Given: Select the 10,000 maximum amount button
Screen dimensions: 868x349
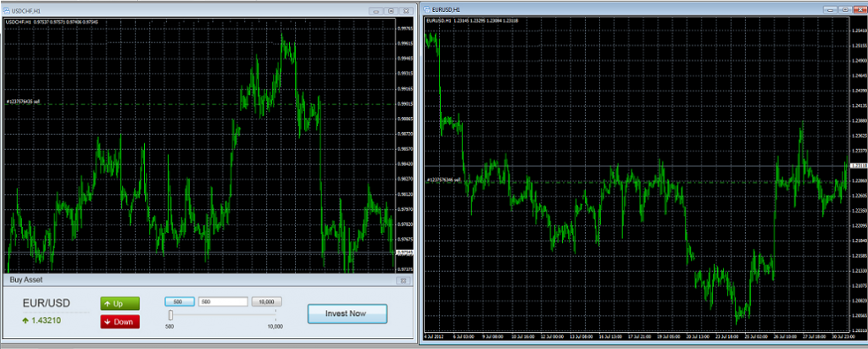Looking at the screenshot, I should pyautogui.click(x=266, y=301).
